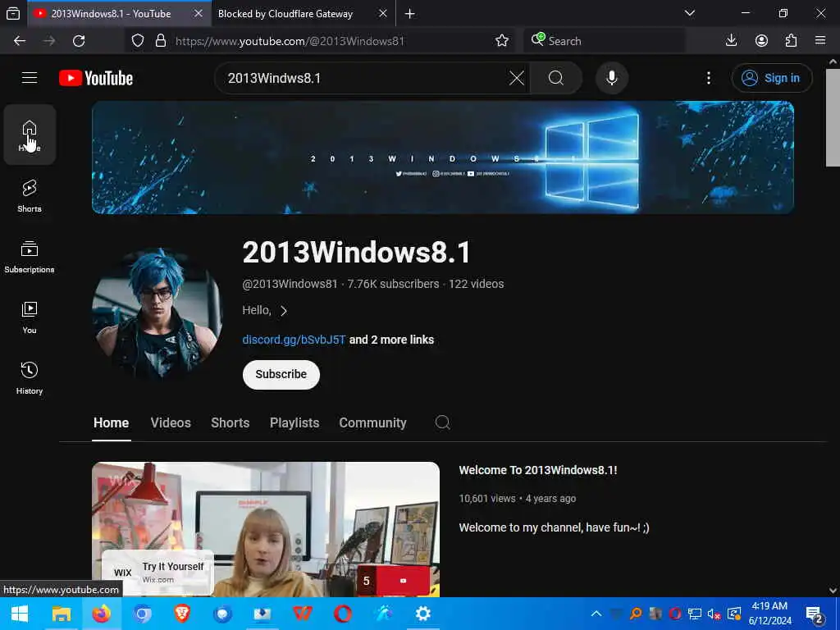Play the featured welcome video thumbnail

point(265,529)
